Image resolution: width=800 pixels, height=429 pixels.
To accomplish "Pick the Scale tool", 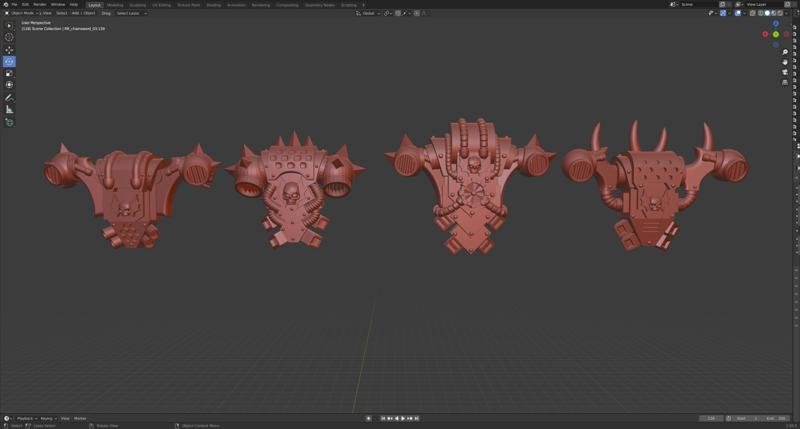I will coord(9,73).
